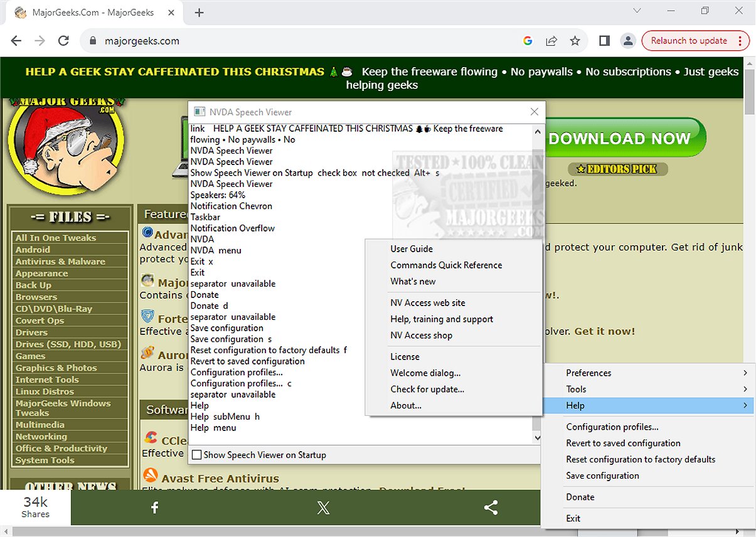
Task: Click the Avast Free Antivirus link
Action: pos(220,479)
